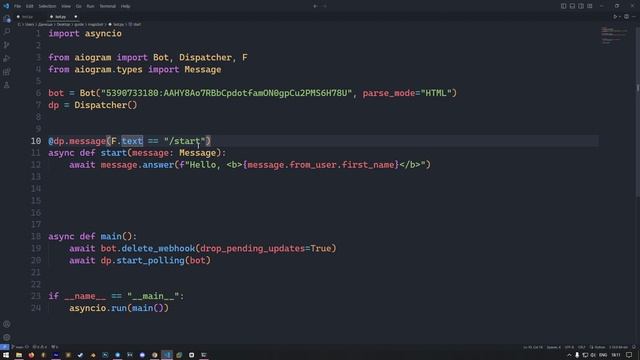This screenshot has width=640, height=360.
Task: Open the File menu
Action: [x=18, y=6]
